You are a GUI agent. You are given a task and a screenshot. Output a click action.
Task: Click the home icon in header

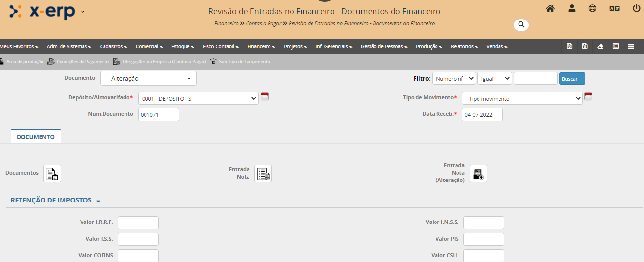pos(550,8)
